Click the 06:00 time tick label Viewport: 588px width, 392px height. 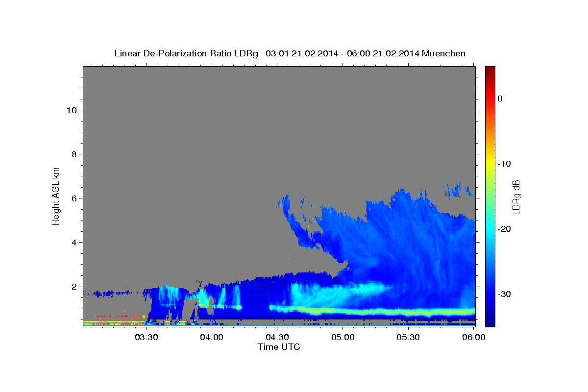[x=474, y=338]
